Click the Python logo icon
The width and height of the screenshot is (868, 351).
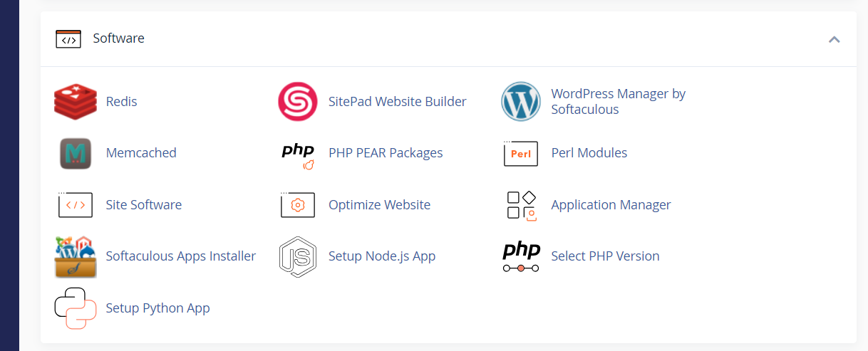75,308
